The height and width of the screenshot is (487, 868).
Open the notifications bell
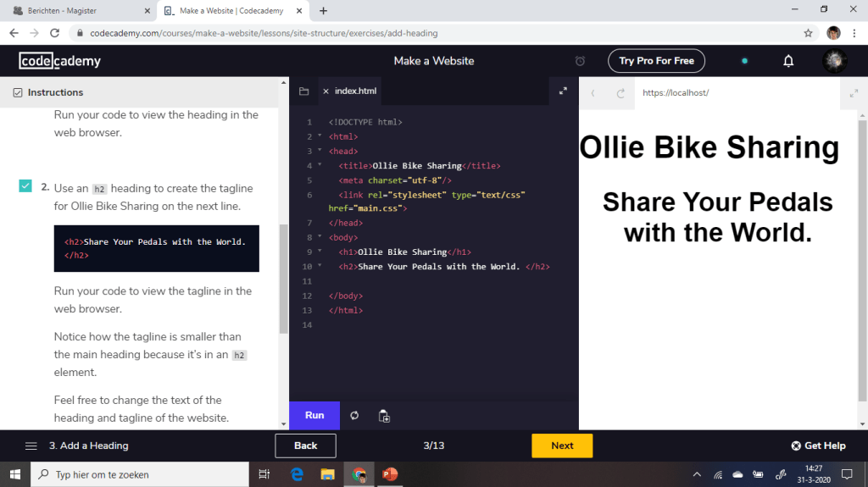tap(788, 61)
